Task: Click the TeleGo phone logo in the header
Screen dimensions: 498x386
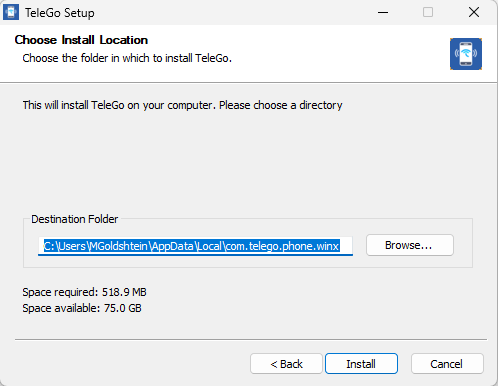Action: (x=466, y=54)
